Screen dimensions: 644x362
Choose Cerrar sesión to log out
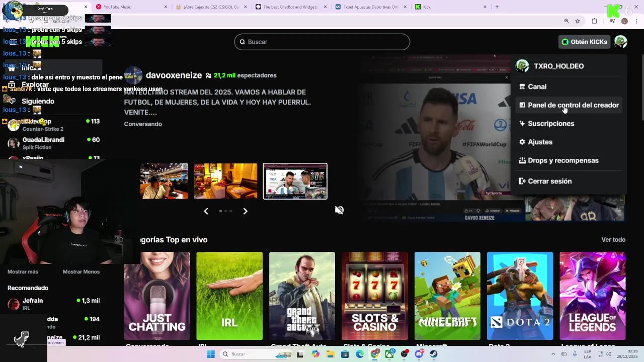(569, 181)
